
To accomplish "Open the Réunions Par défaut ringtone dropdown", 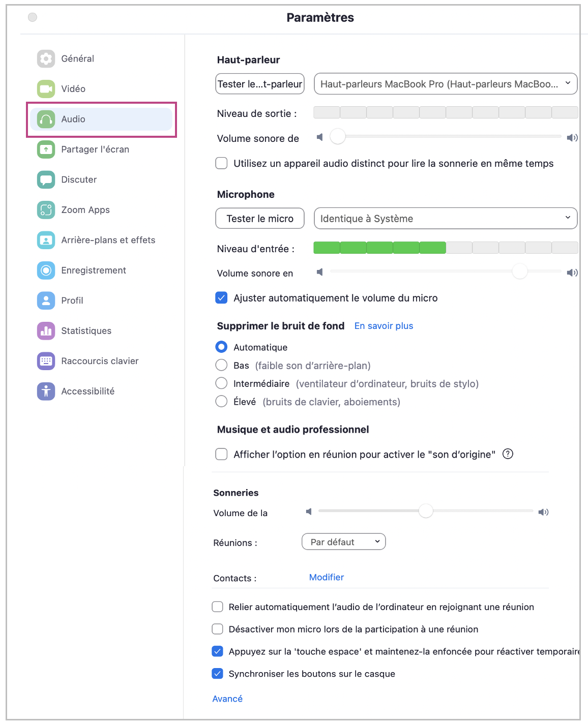I will pos(344,542).
